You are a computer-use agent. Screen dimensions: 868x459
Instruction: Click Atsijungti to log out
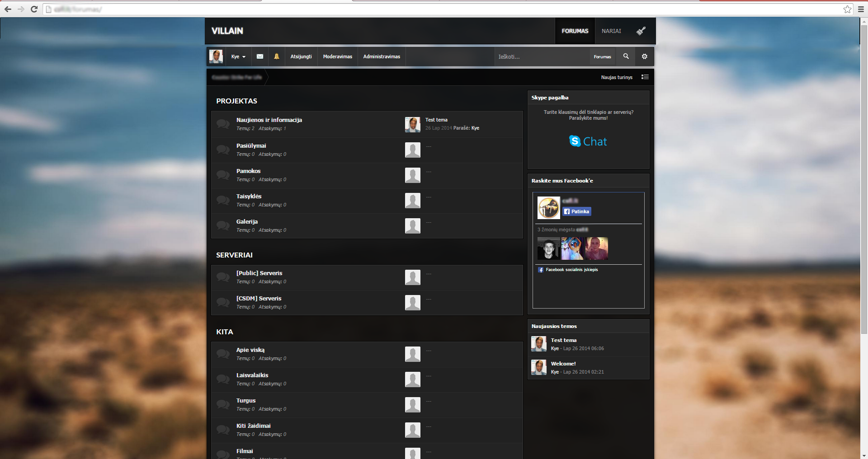pyautogui.click(x=301, y=56)
